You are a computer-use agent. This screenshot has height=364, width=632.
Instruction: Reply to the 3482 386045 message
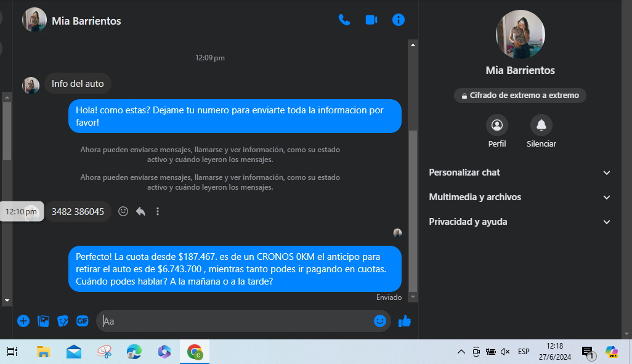[x=140, y=211]
